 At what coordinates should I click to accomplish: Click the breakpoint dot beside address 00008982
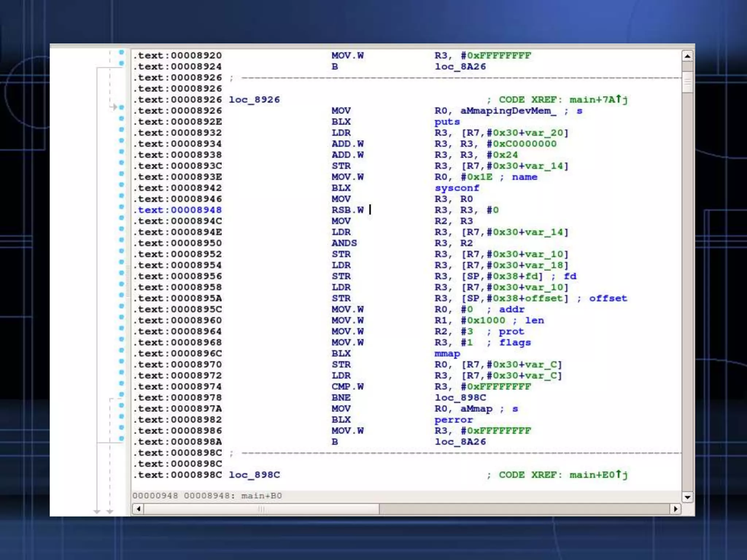(x=121, y=416)
